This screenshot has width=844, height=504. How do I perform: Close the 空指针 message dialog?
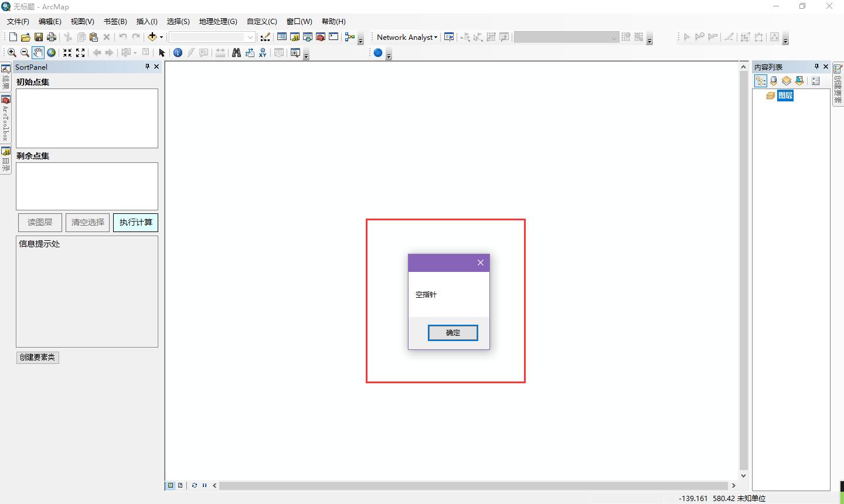pos(481,263)
